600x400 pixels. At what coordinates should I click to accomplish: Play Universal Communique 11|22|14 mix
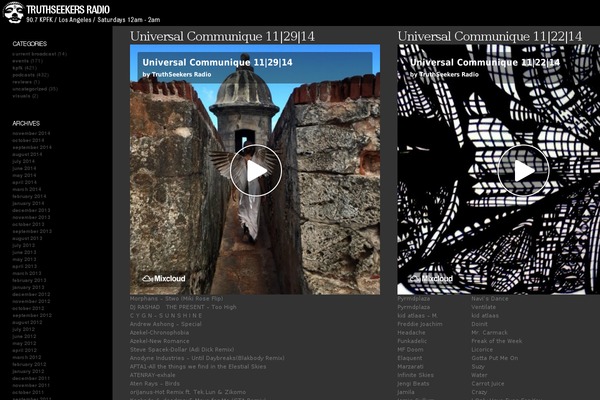click(x=523, y=170)
